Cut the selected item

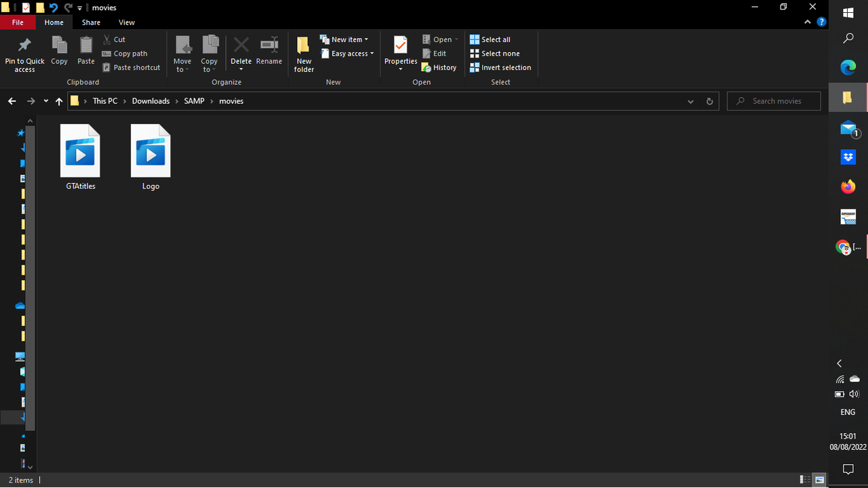tap(114, 39)
